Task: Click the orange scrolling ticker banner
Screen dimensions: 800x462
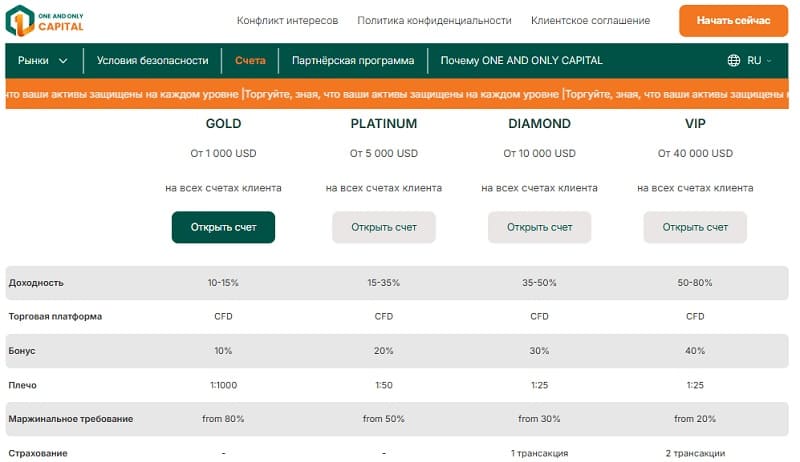Action: (x=400, y=95)
